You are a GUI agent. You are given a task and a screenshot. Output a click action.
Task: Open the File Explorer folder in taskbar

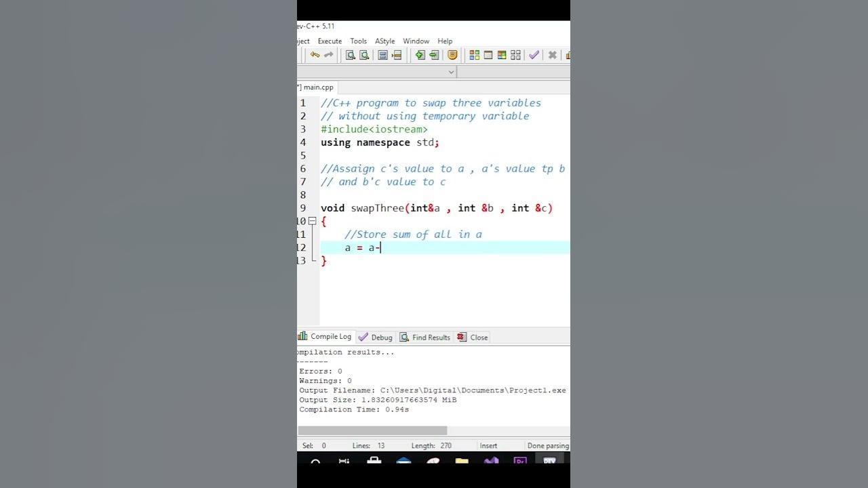click(x=462, y=462)
